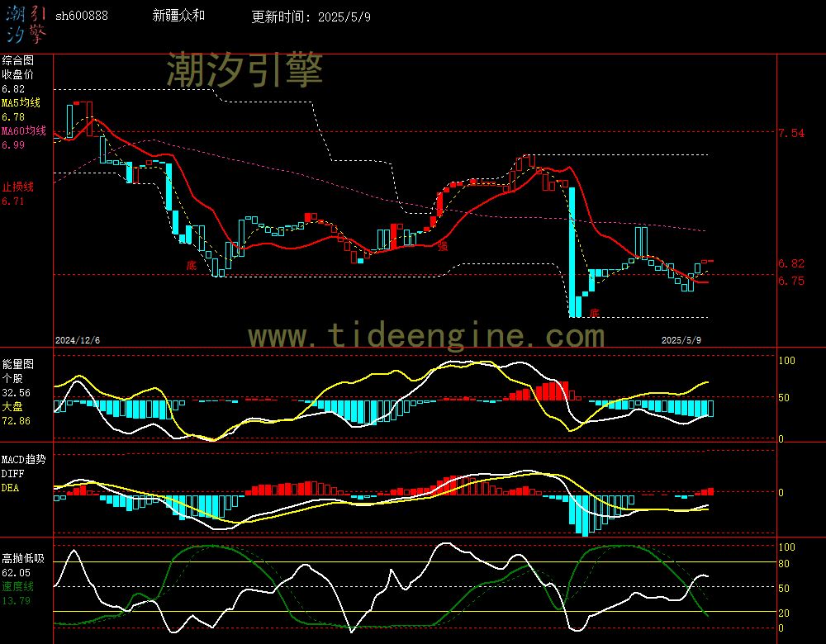Select the 速度线 legend label
Viewport: 826px width, 644px height.
(17, 586)
